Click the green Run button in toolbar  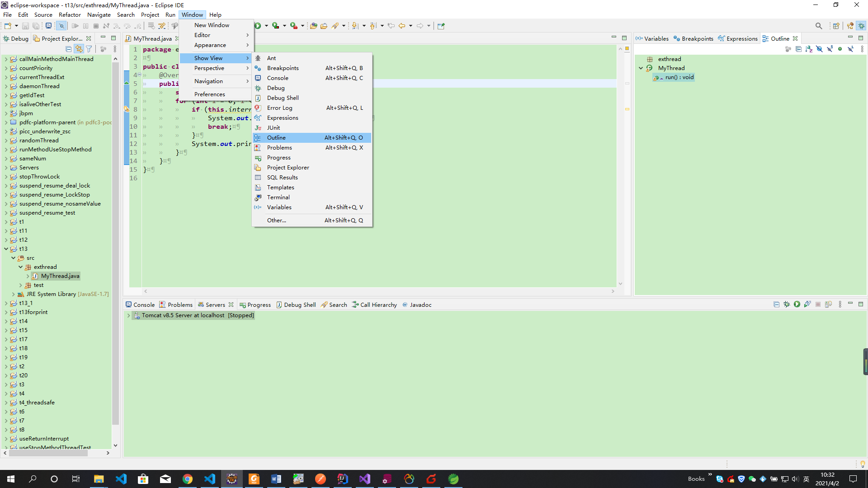(258, 26)
